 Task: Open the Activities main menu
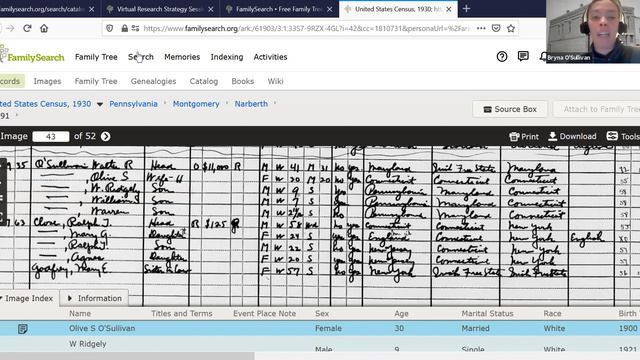270,57
